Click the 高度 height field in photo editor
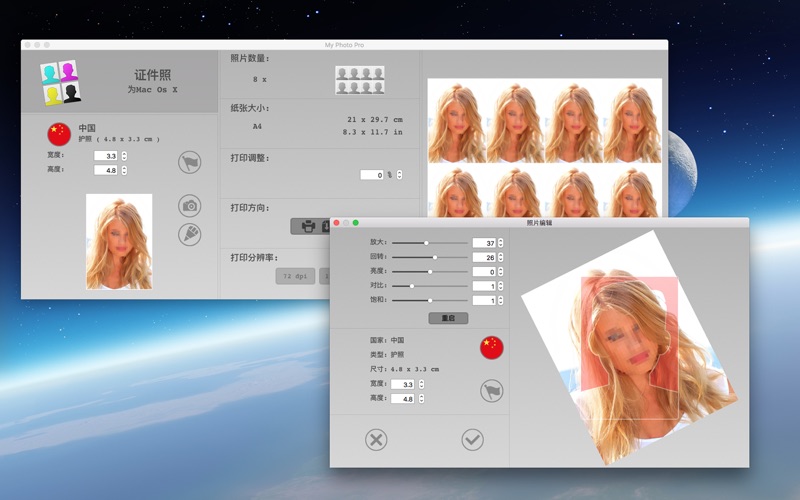This screenshot has width=800, height=500. tap(402, 398)
